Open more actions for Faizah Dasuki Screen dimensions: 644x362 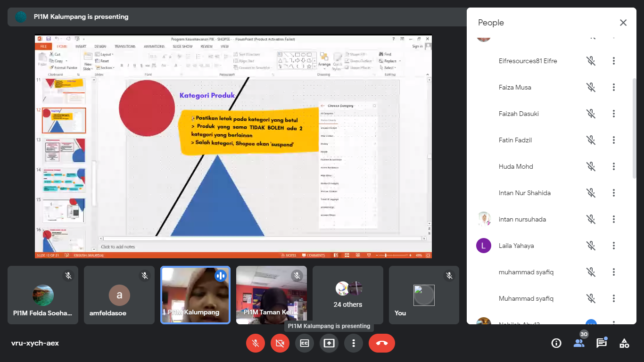tap(614, 114)
